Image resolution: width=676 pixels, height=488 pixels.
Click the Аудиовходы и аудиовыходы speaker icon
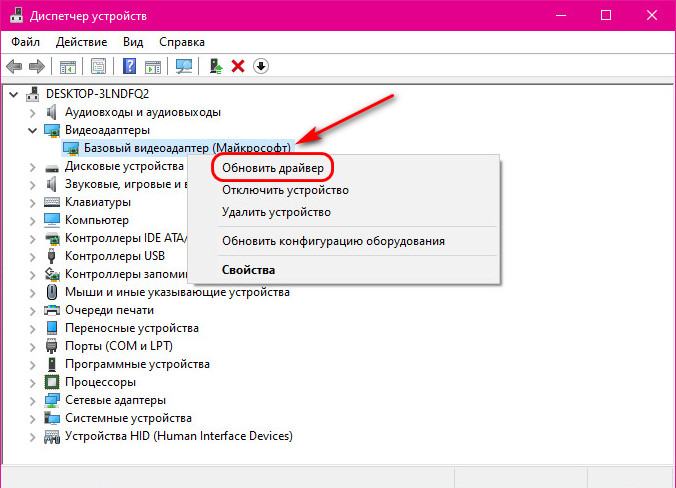coord(52,112)
